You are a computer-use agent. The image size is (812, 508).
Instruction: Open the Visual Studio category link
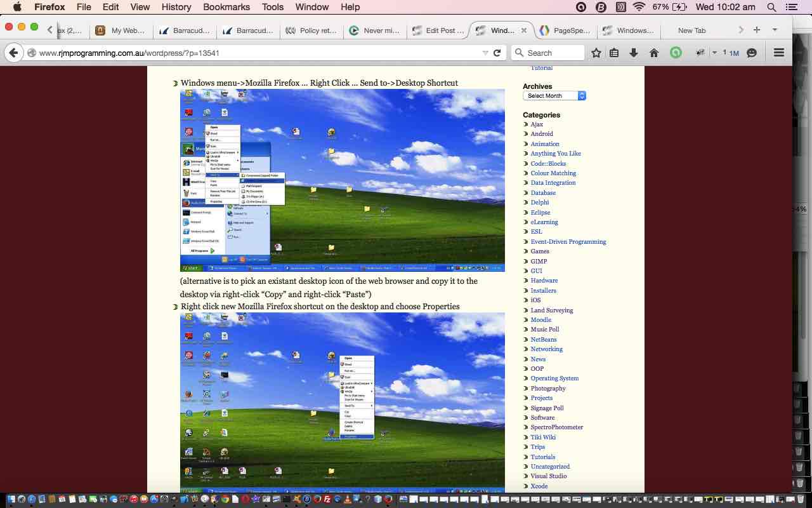pyautogui.click(x=549, y=476)
